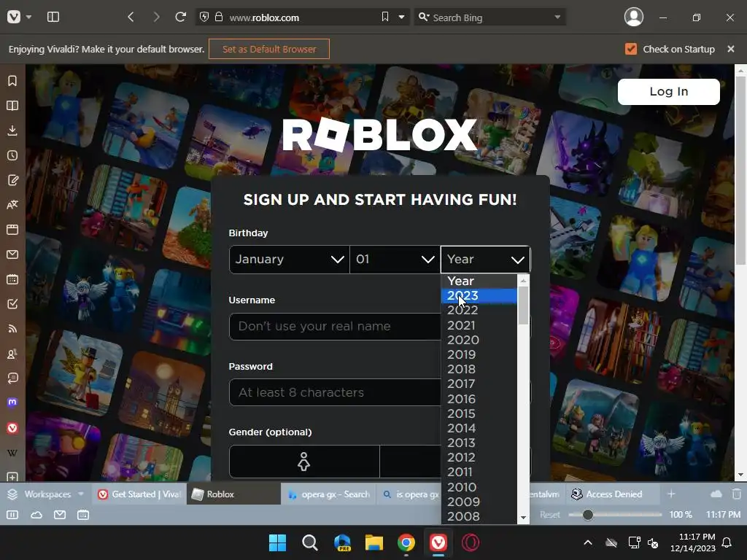Open the Feeds RSS panel
This screenshot has height=560, width=747.
tap(12, 329)
